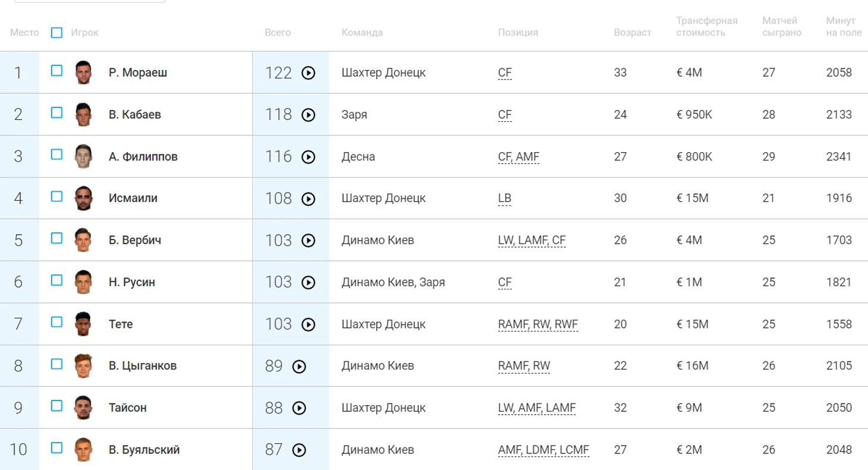The image size is (868, 470).
Task: Sort by Трансферная стоимость column header
Action: click(707, 27)
